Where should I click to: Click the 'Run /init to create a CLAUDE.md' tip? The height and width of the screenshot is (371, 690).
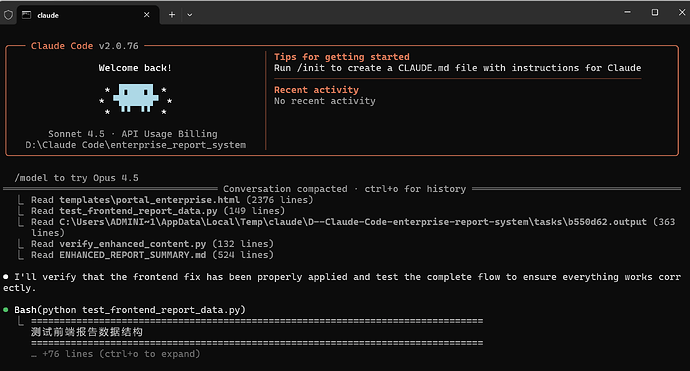[458, 68]
